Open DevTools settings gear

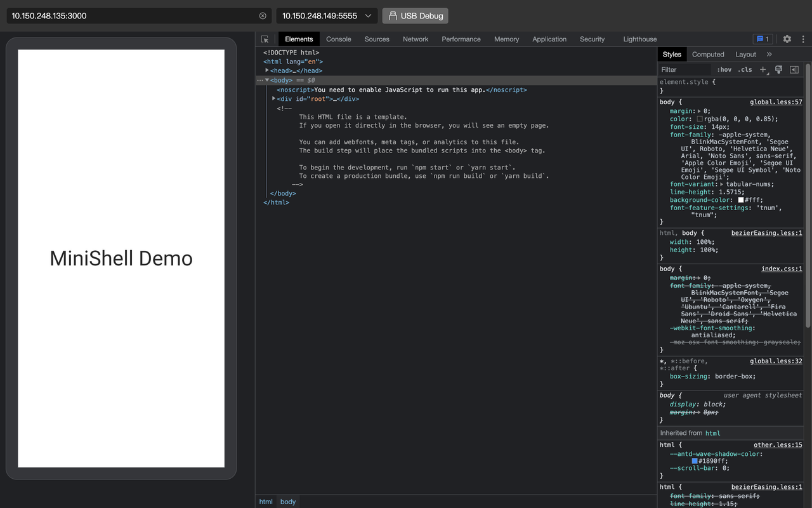coord(787,39)
